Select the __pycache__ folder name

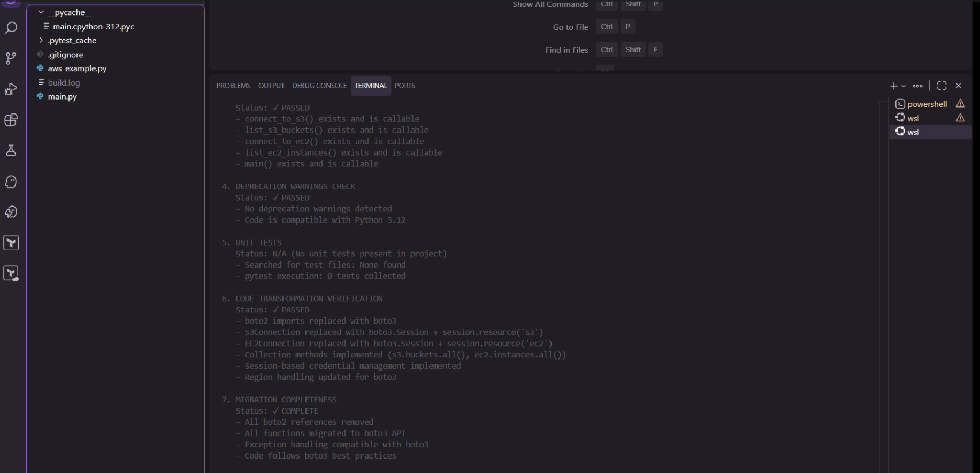point(70,12)
